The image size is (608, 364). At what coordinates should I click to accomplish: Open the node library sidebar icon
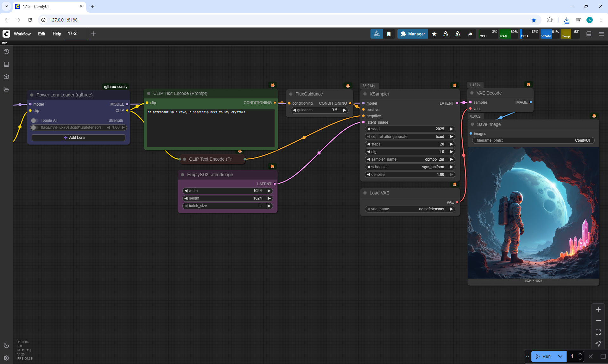(6, 64)
